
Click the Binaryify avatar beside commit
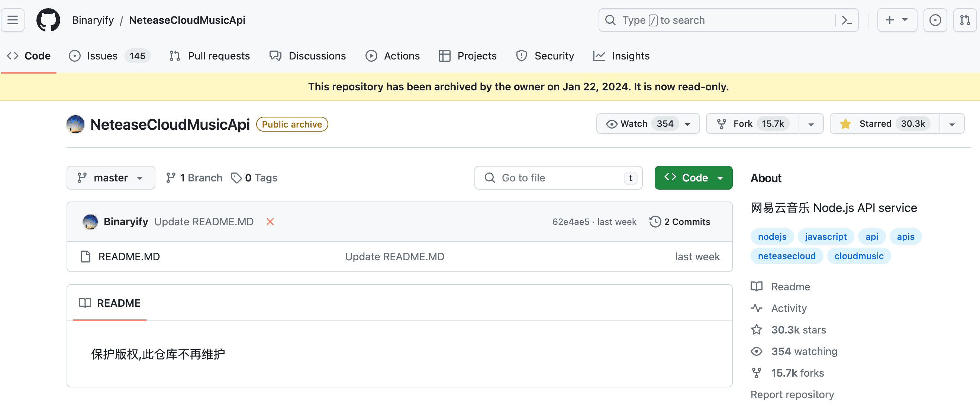[x=90, y=222]
